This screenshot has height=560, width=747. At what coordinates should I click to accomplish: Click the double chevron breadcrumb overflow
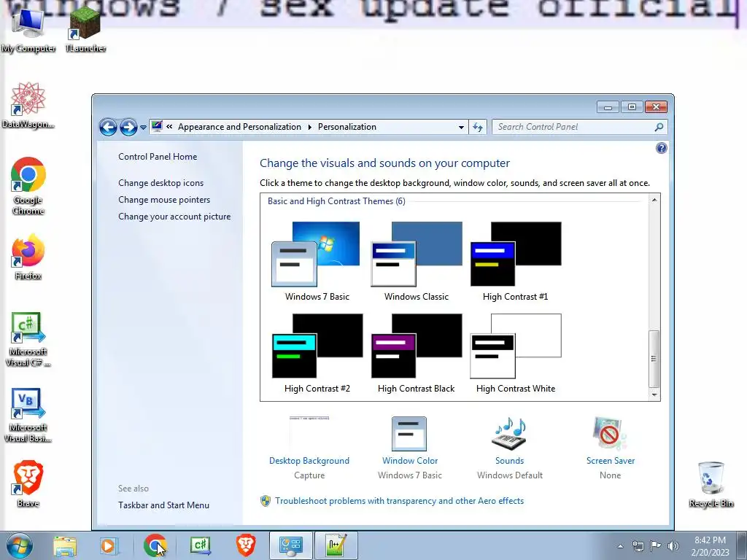pos(169,127)
